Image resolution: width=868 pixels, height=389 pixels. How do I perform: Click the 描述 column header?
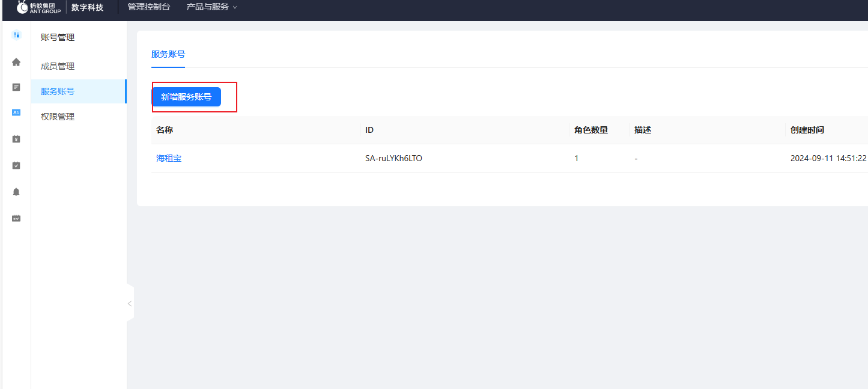[643, 130]
